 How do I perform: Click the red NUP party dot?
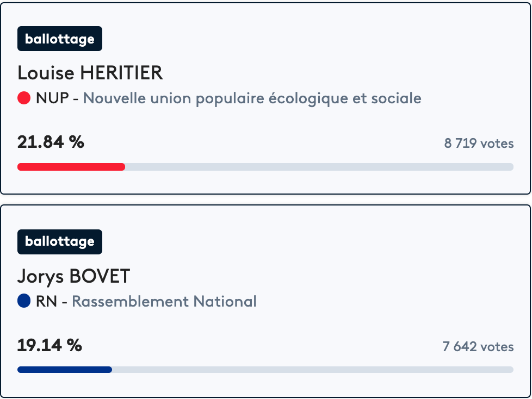24,98
